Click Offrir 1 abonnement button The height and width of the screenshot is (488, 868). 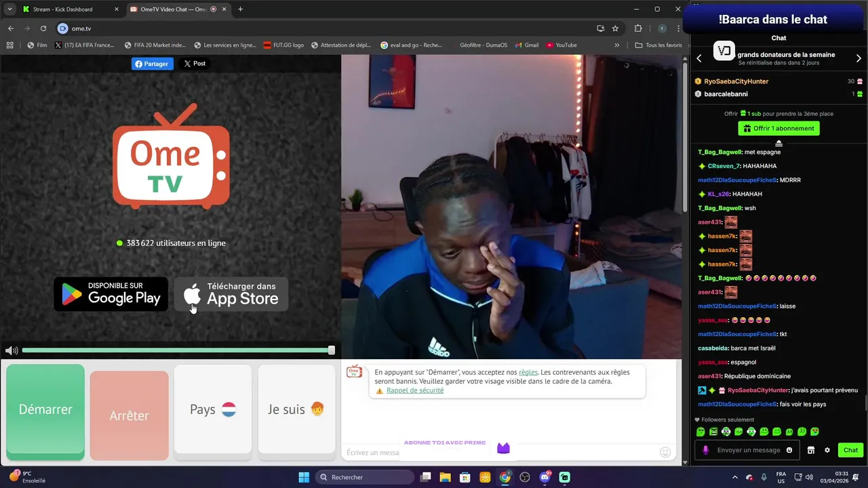(x=778, y=128)
